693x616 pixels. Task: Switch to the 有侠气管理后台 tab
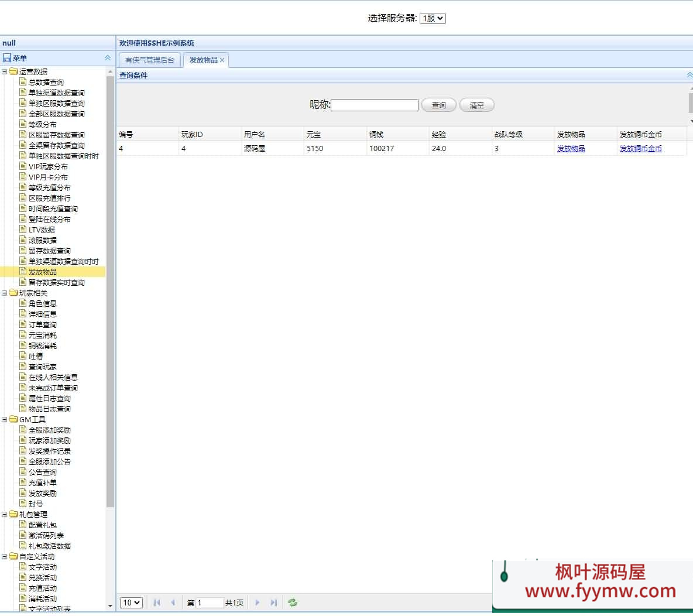150,60
